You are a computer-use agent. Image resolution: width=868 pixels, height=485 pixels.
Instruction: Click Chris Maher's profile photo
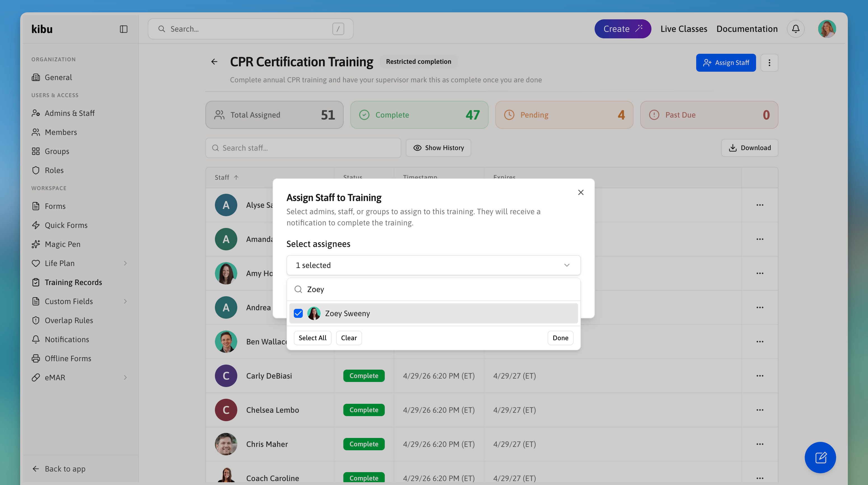[x=226, y=444]
